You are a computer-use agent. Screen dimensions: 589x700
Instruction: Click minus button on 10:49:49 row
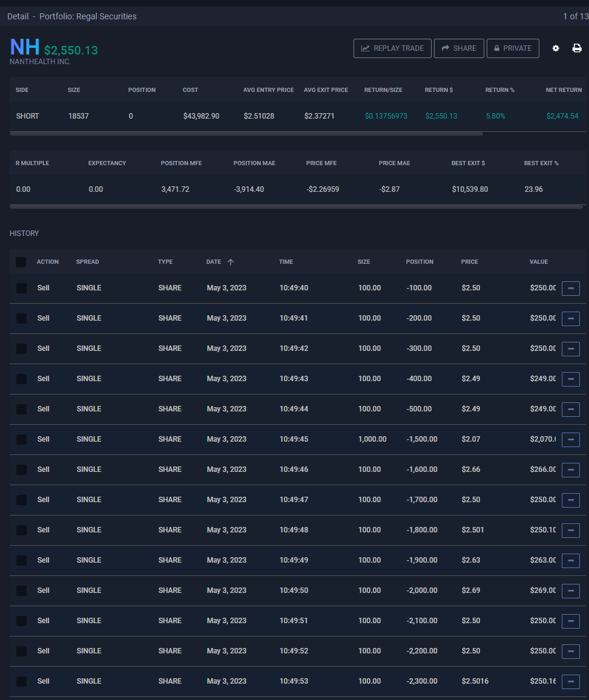coord(571,561)
